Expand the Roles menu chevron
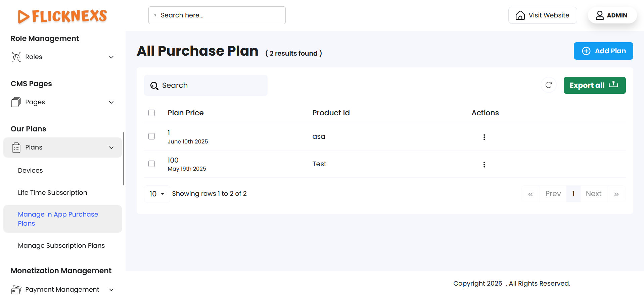The width and height of the screenshot is (644, 295). (111, 57)
